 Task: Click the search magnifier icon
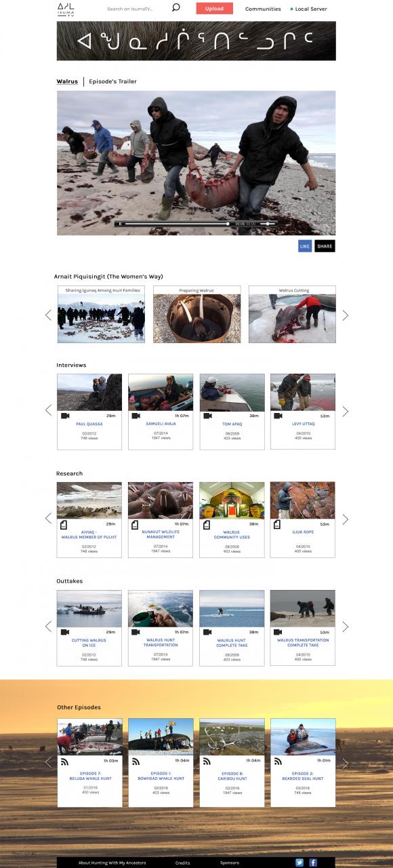(x=175, y=8)
